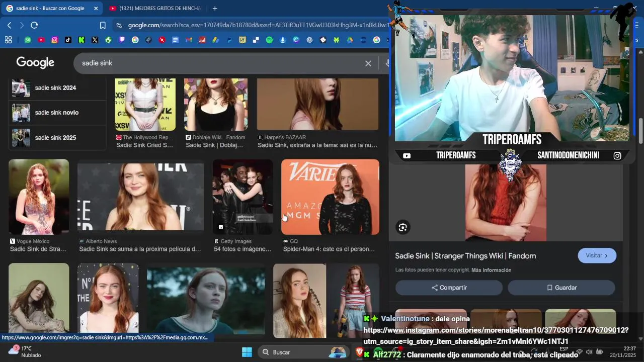Screen dimensions: 644x362
Task: Open the GQ Variety backdrop image thumbnail
Action: tap(330, 197)
